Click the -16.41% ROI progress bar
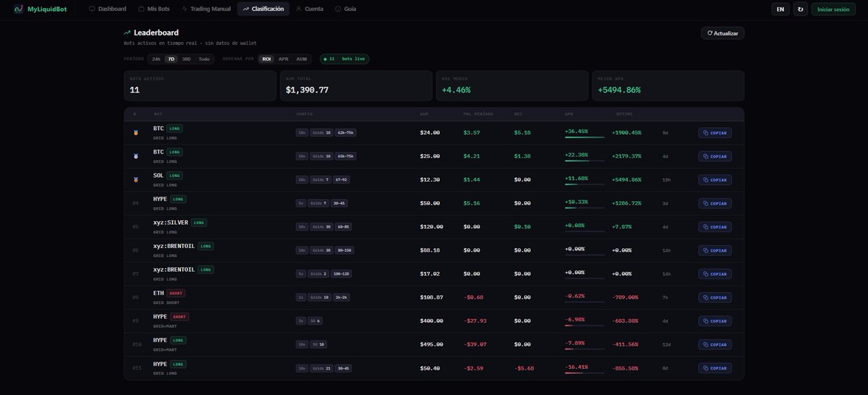868x395 pixels. coord(584,373)
